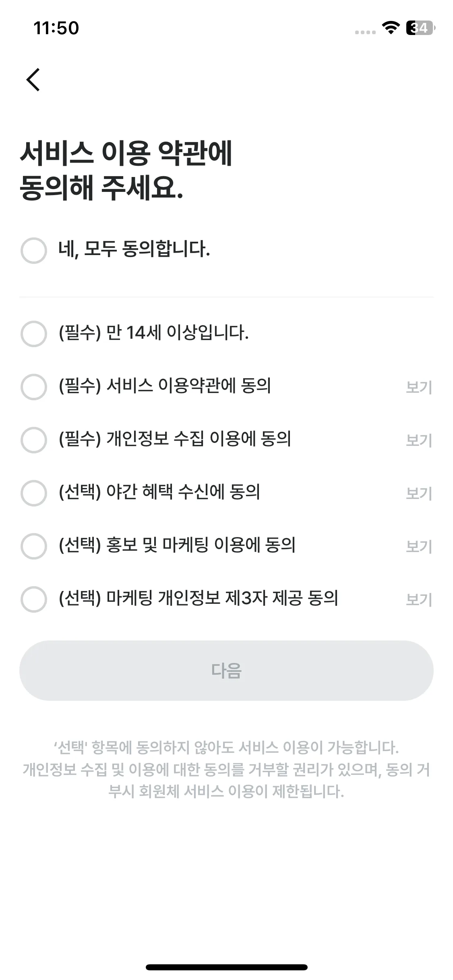453x980 pixels.
Task: Check '네, 모두 동의합니다' agree-all circle
Action: 34,250
